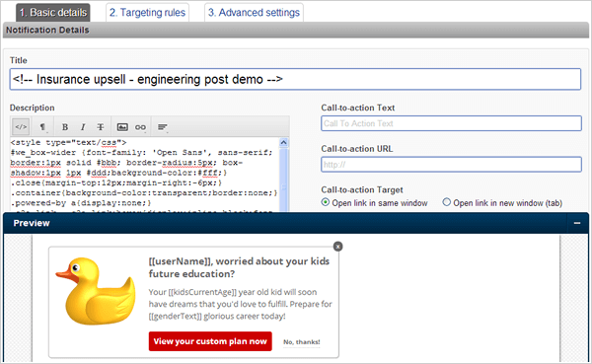Focus the Call-to-action Text field
This screenshot has width=592, height=364.
click(451, 123)
